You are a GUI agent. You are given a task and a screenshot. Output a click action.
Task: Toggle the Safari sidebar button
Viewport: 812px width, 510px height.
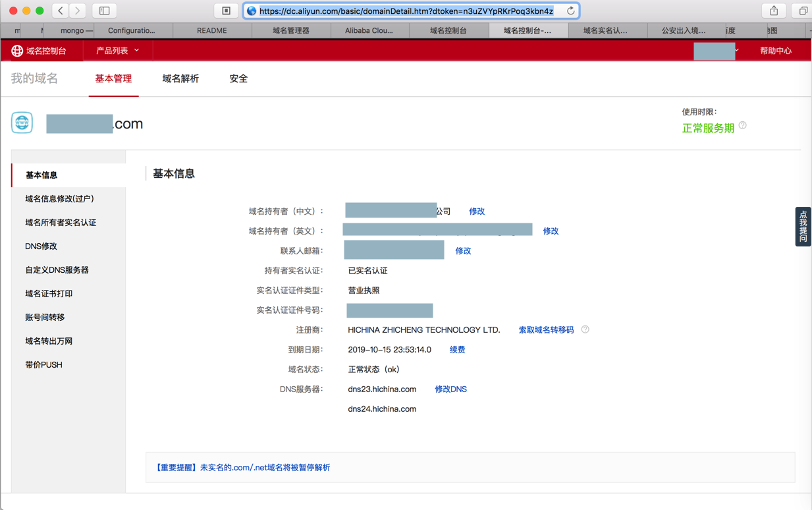click(x=104, y=11)
